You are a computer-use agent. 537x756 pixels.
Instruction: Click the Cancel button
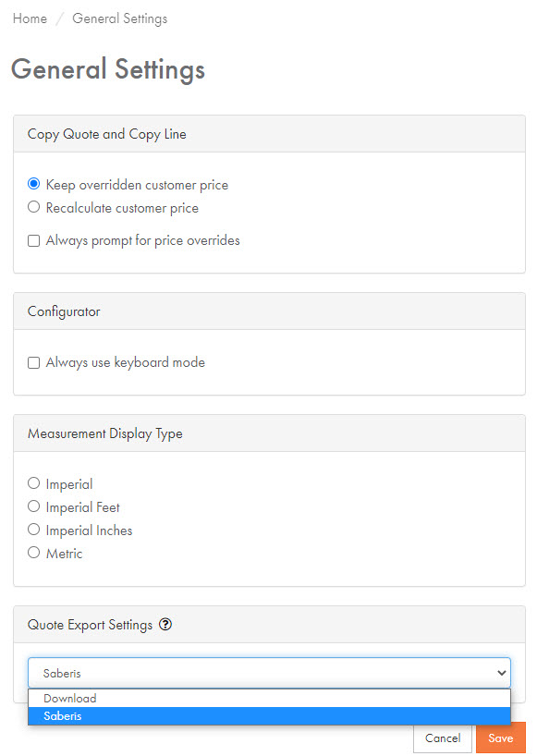[443, 738]
